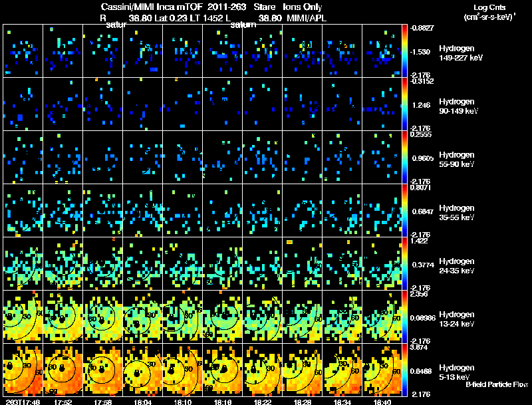Click the Hydrogen 5-13 keV color bar
532x405 pixels.
404,370
